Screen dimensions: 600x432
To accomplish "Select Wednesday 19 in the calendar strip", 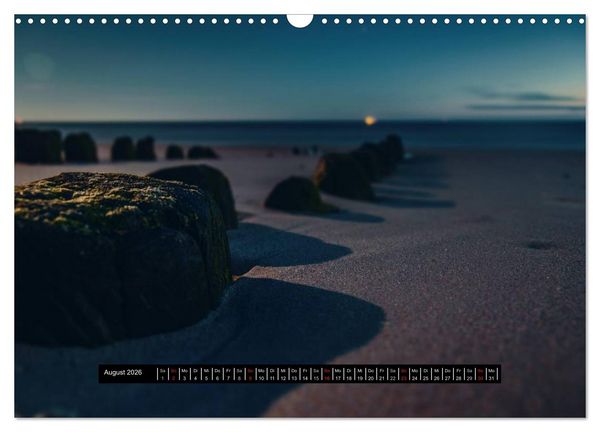I will pos(360,374).
